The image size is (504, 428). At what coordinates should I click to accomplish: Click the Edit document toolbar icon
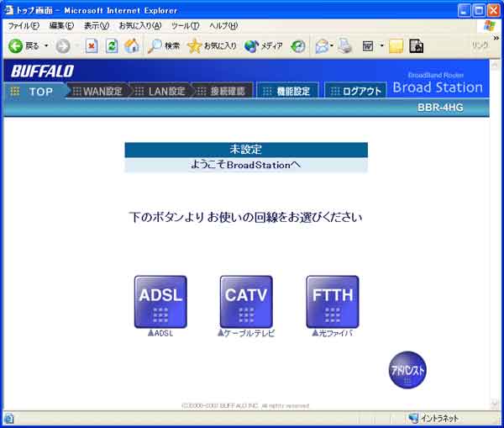click(368, 46)
